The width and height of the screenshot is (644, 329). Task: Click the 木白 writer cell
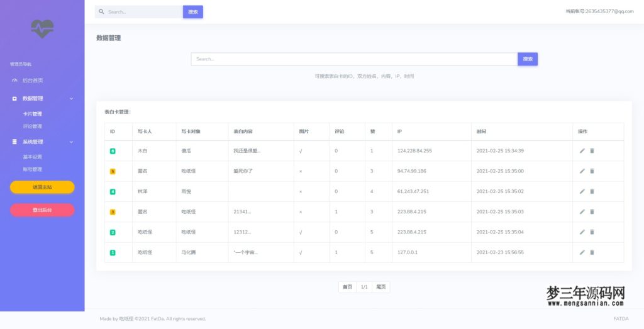[x=143, y=151]
